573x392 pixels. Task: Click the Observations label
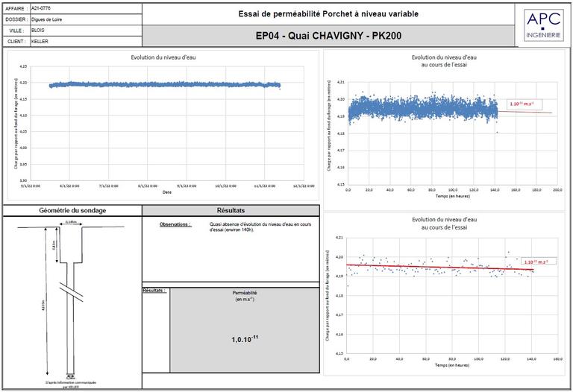tap(175, 224)
